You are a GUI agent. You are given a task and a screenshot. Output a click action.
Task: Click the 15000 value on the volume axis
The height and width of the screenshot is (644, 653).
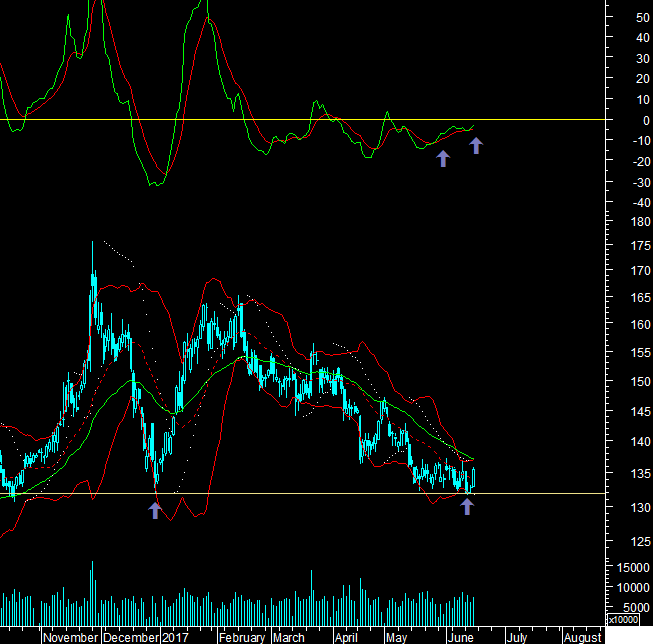[x=633, y=567]
